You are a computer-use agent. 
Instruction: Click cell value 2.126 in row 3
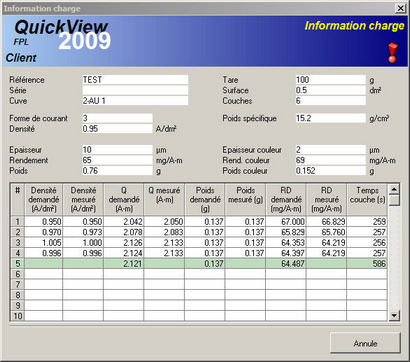click(124, 242)
